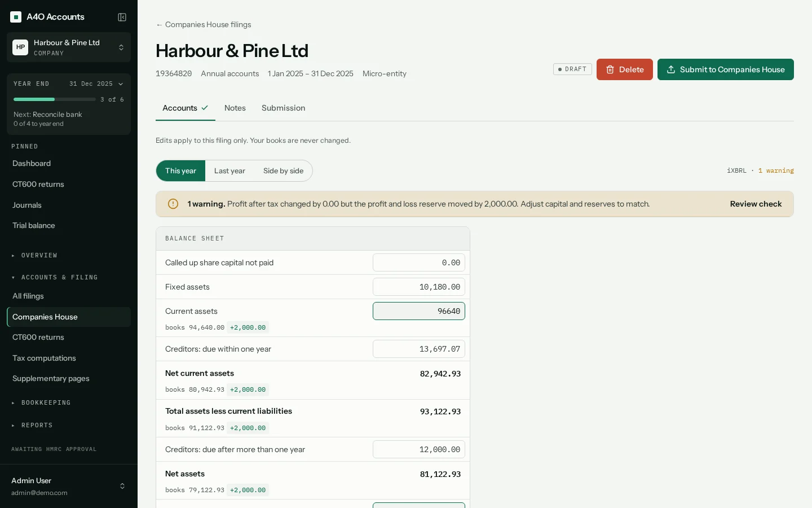This screenshot has height=508, width=812.
Task: Click the Net assets value 81,122.93
Action: (440, 474)
